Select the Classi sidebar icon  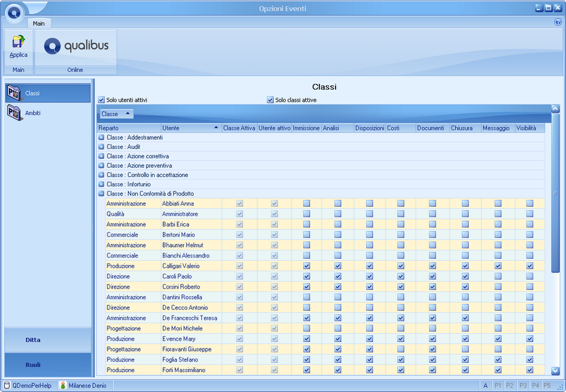tap(14, 93)
